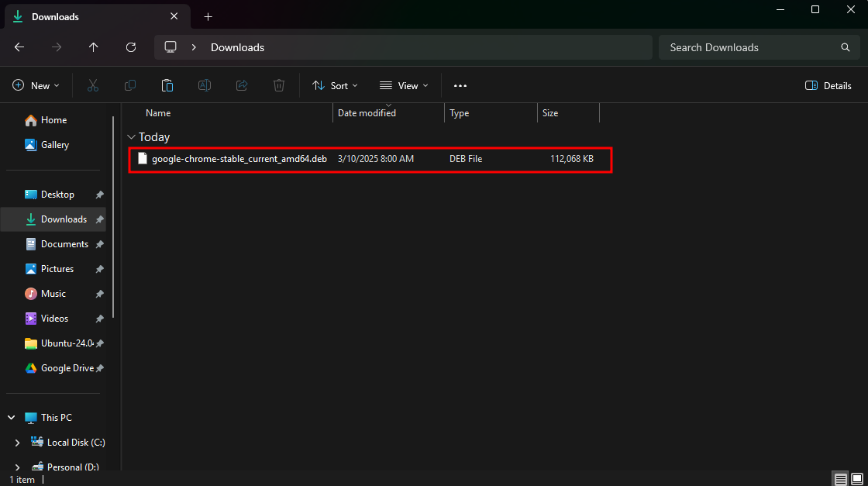
Task: Click the PC monitor icon in address bar
Action: coord(170,47)
